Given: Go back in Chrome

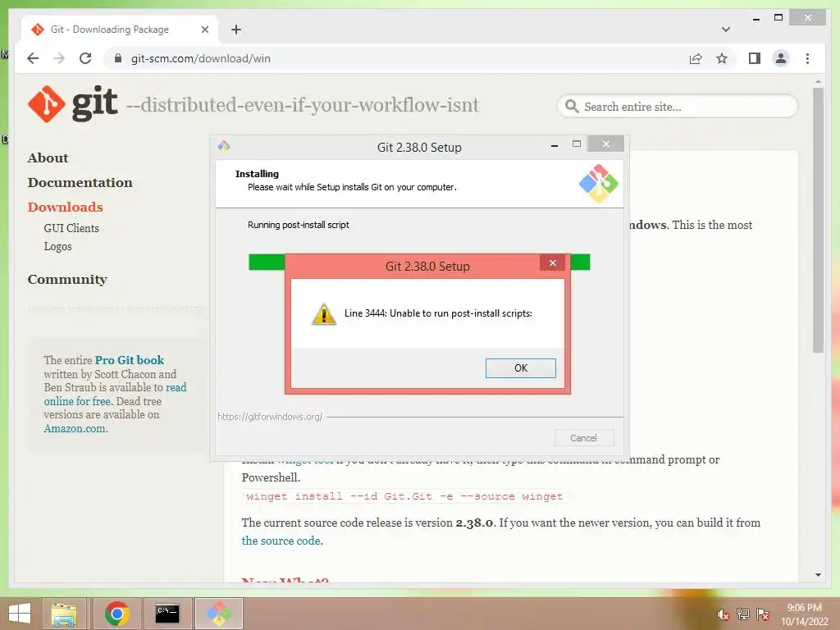Looking at the screenshot, I should [x=33, y=58].
